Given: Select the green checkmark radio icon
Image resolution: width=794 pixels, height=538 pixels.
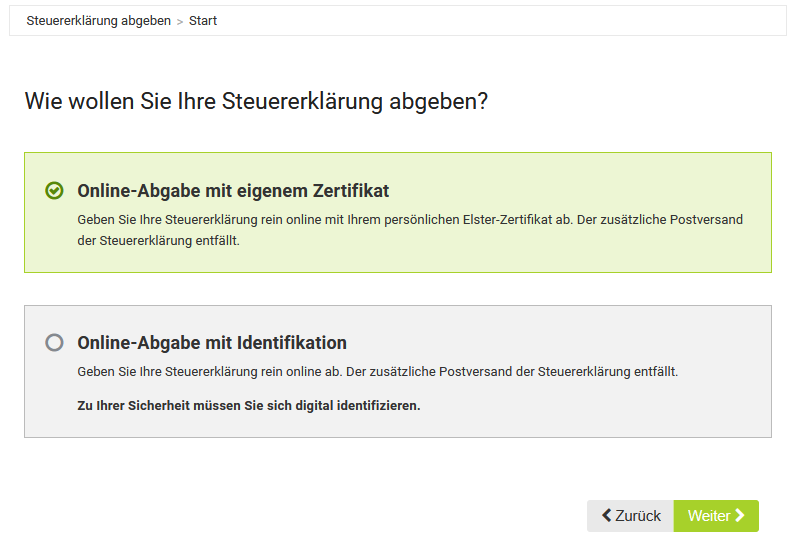Looking at the screenshot, I should tap(54, 190).
